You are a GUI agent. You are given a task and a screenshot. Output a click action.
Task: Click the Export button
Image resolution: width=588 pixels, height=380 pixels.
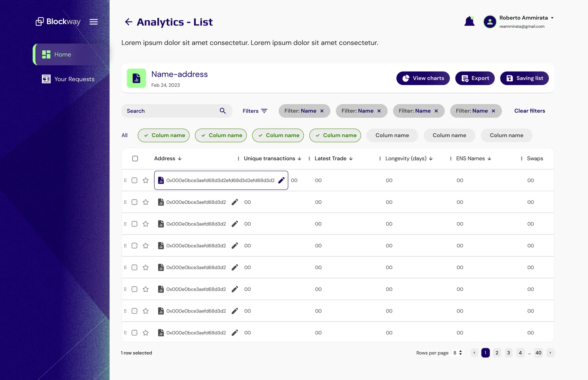click(x=475, y=78)
